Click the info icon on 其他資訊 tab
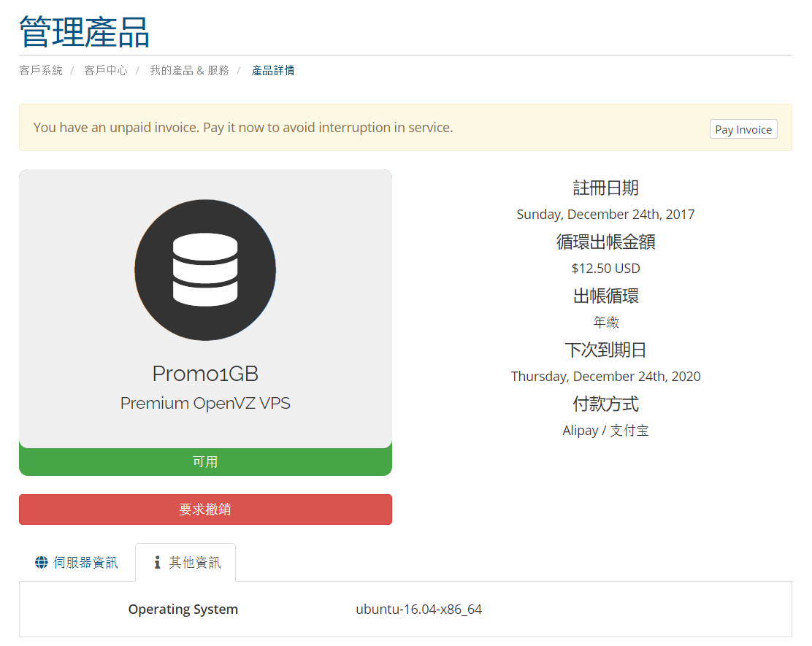The height and width of the screenshot is (646, 812). point(157,563)
